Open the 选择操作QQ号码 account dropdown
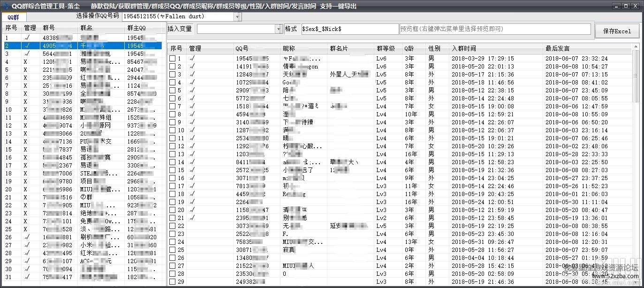The width and height of the screenshot is (644, 288). (x=237, y=17)
